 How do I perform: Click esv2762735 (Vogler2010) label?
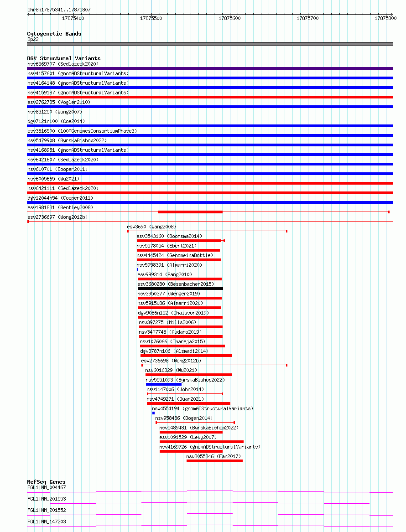click(59, 102)
